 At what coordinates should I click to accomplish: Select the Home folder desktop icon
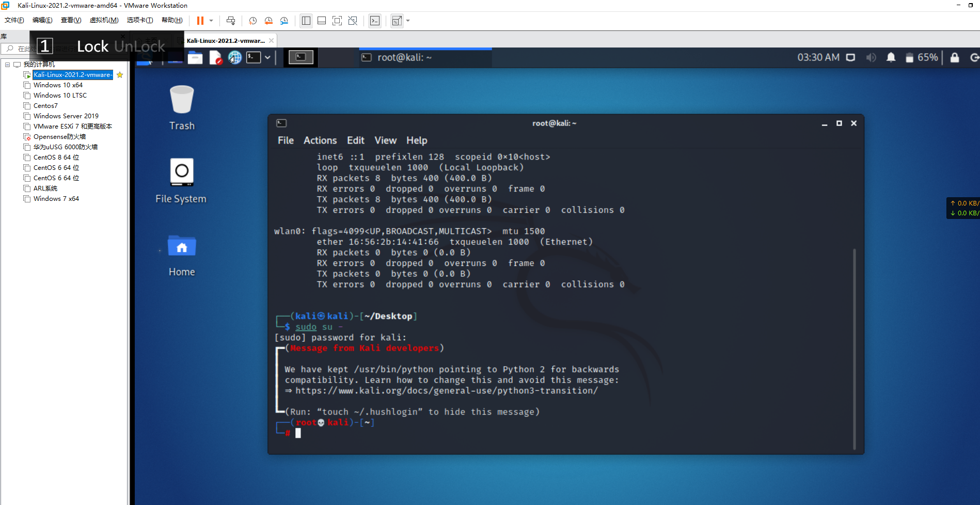182,256
